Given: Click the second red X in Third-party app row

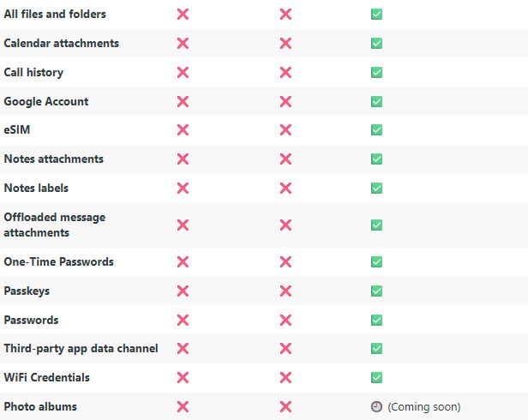Looking at the screenshot, I should 285,348.
